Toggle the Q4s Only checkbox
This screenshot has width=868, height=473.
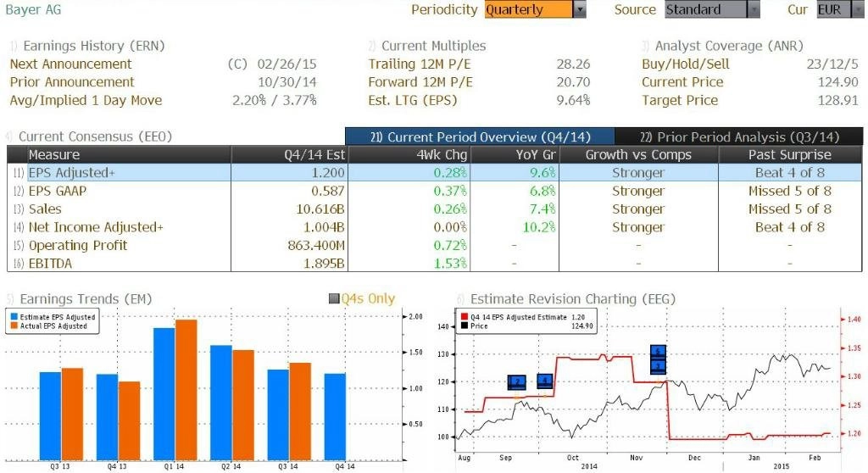(334, 299)
